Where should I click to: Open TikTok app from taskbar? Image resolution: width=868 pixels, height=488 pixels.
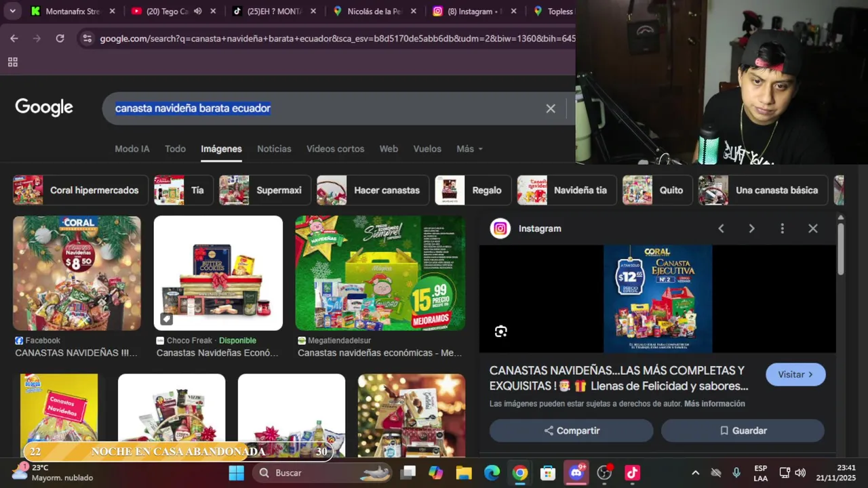[x=632, y=472]
